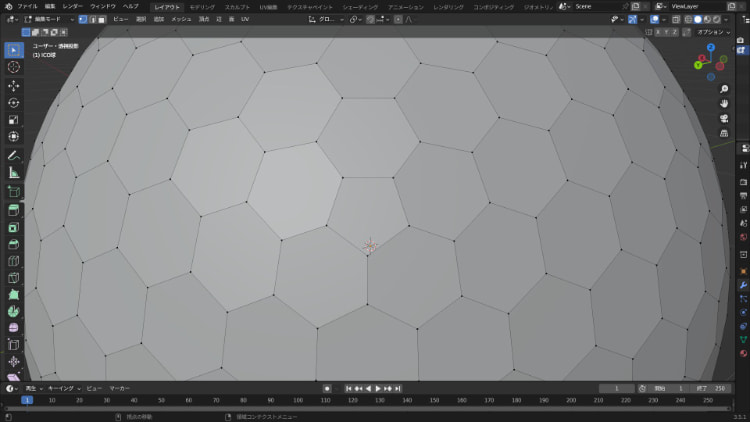
Task: Enable vertex select mode
Action: 83,19
